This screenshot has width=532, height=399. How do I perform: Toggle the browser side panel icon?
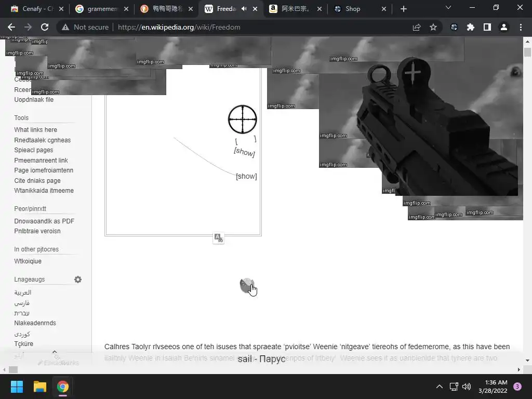(487, 27)
